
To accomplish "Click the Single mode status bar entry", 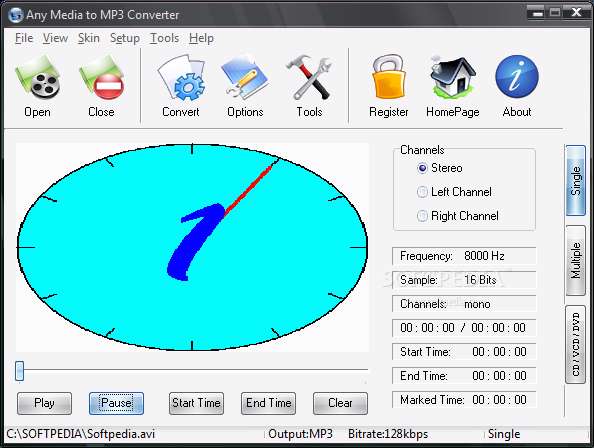I will 504,434.
